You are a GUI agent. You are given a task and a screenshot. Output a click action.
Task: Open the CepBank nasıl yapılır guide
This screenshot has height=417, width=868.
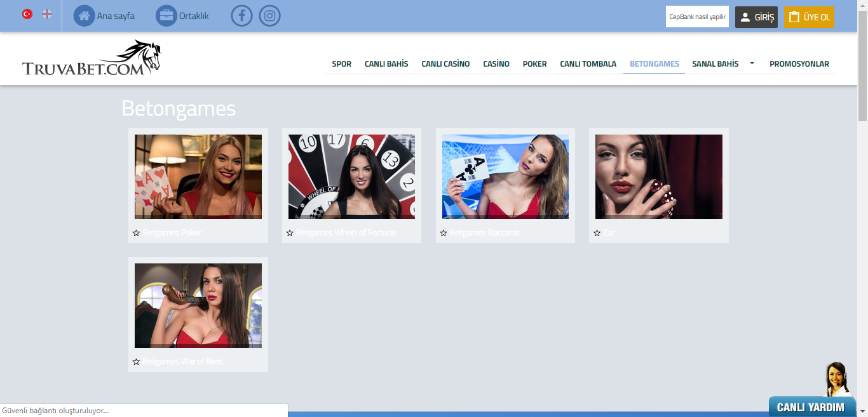click(697, 17)
